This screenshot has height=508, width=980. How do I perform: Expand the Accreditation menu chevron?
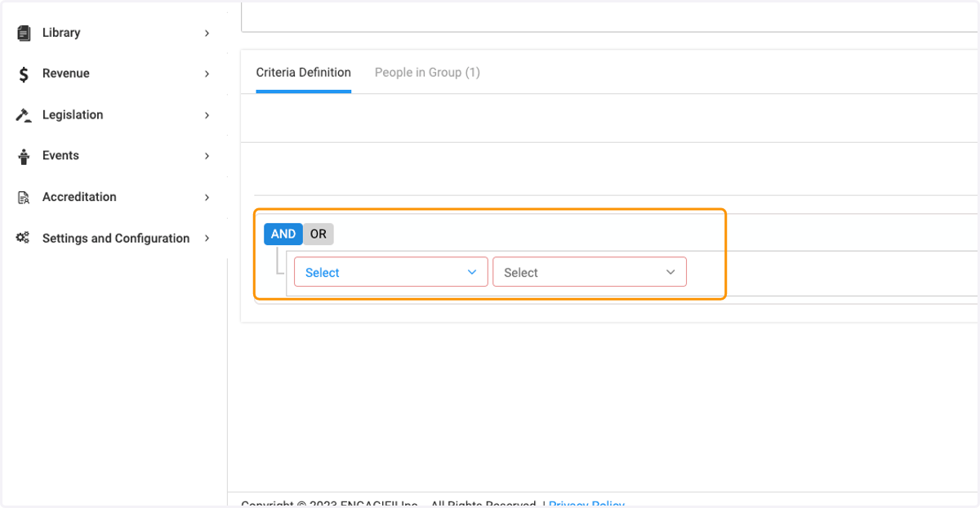click(x=207, y=198)
